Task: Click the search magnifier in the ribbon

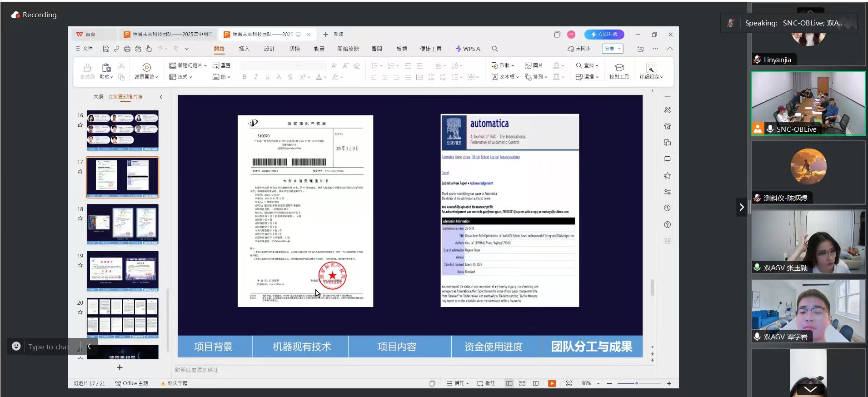Action: (x=495, y=49)
